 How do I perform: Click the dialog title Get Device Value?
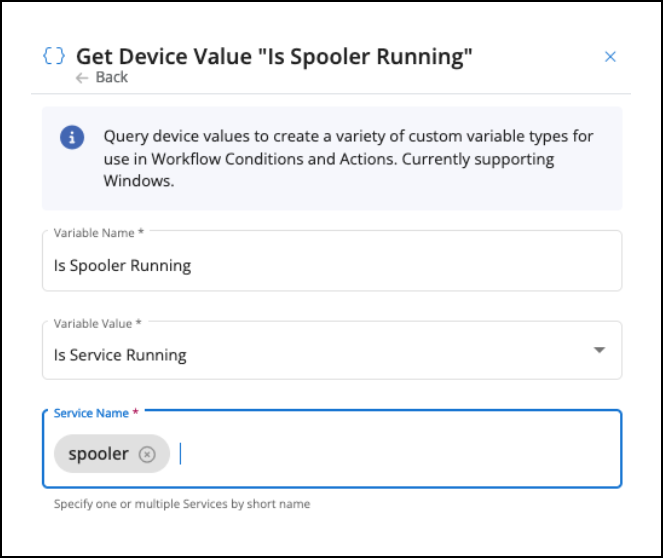(274, 56)
